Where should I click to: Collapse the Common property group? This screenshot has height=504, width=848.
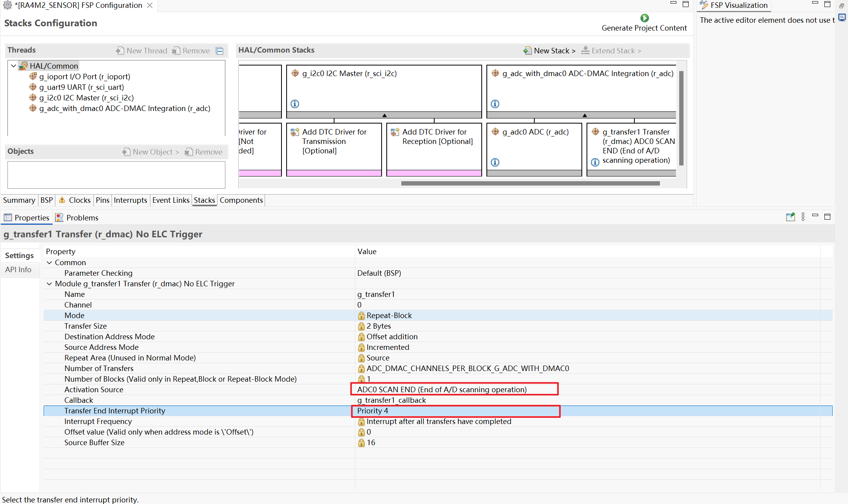[x=49, y=263]
